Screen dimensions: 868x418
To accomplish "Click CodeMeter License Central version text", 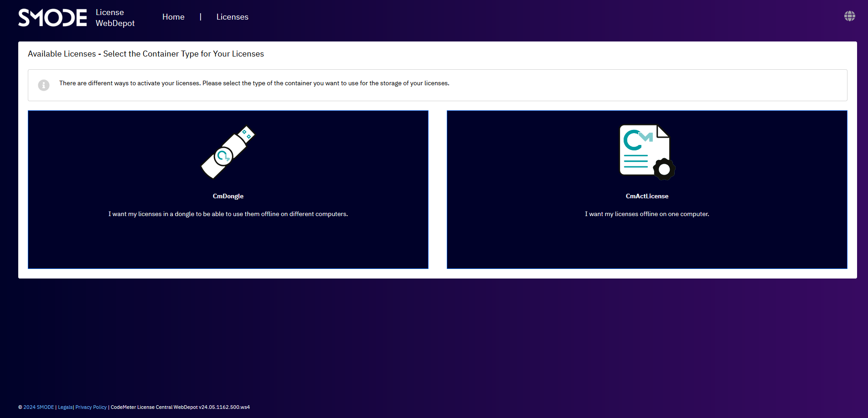I will (x=180, y=407).
